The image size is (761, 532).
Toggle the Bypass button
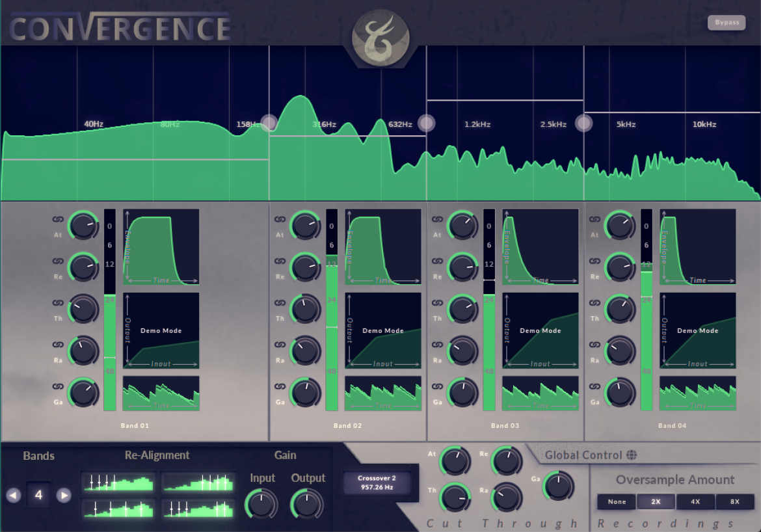727,22
